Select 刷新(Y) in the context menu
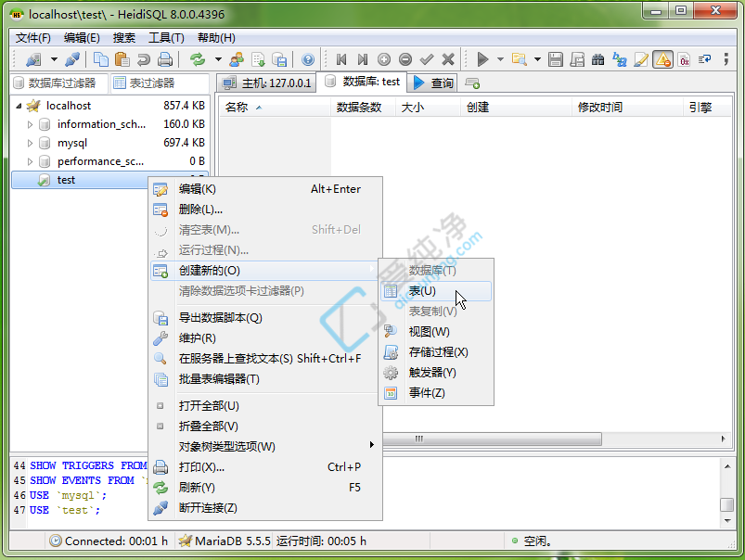This screenshot has height=560, width=745. point(265,488)
